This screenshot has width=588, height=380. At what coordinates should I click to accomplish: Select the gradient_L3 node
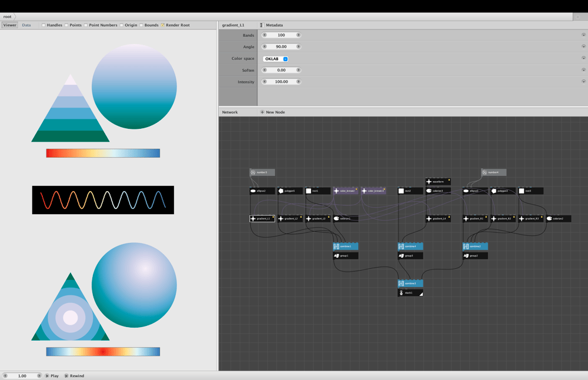(x=318, y=218)
